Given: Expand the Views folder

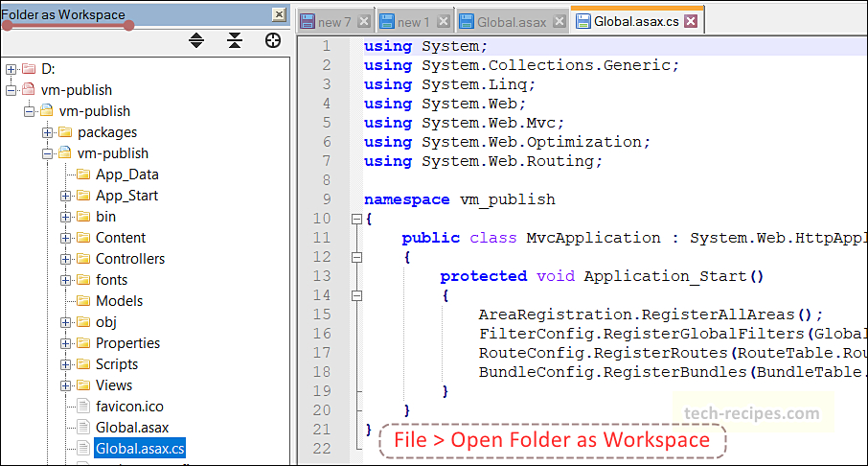Looking at the screenshot, I should (65, 385).
